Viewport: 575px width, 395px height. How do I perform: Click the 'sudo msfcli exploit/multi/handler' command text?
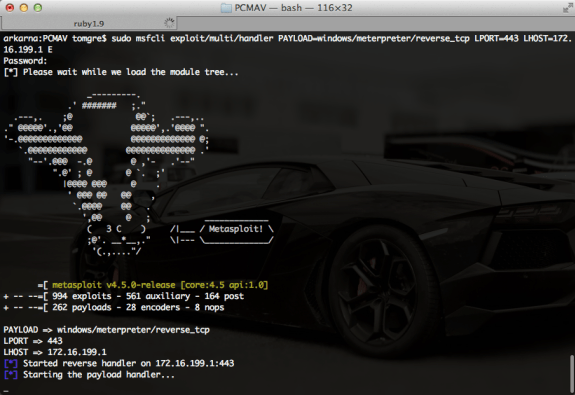192,38
